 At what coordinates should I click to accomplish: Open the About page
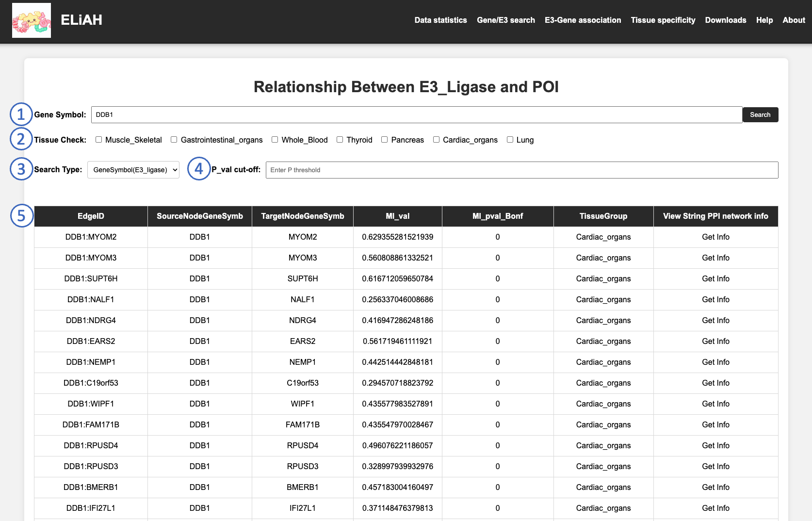[794, 20]
